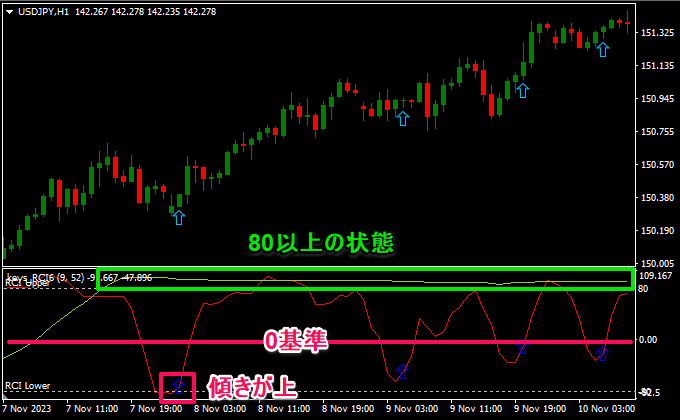Select the blue RCI arrow near 10 Nov 03:00

tap(601, 352)
